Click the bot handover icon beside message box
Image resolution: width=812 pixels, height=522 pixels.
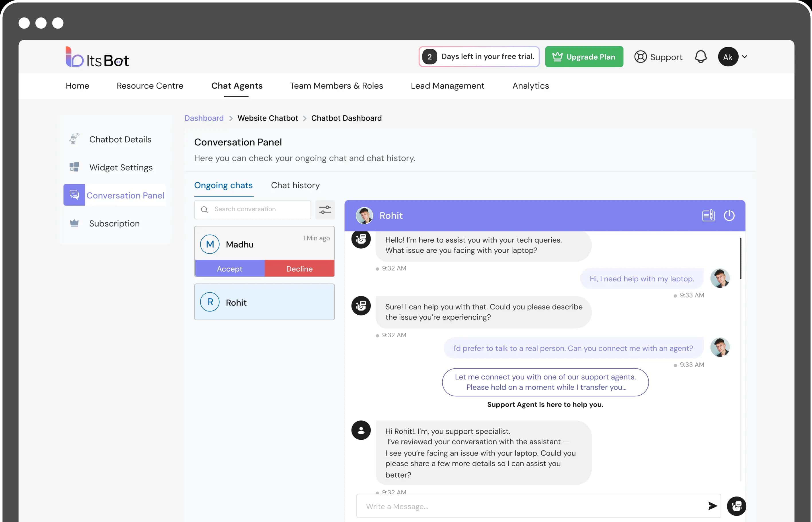click(x=737, y=506)
